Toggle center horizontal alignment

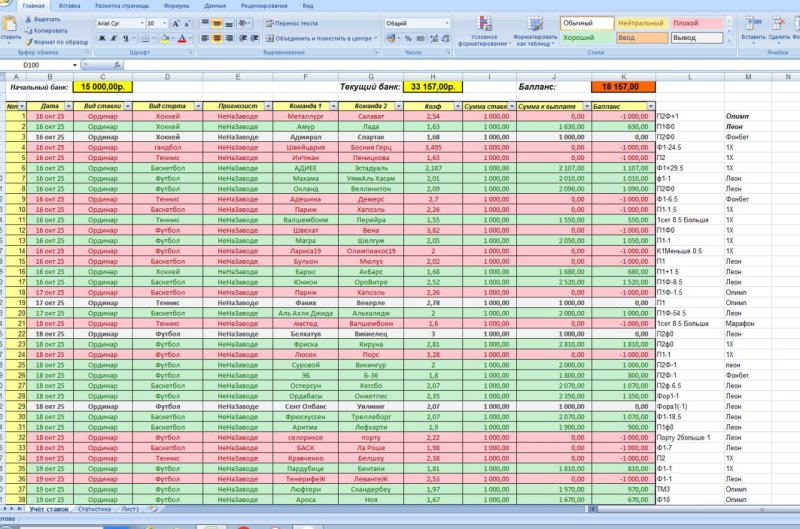(x=218, y=38)
